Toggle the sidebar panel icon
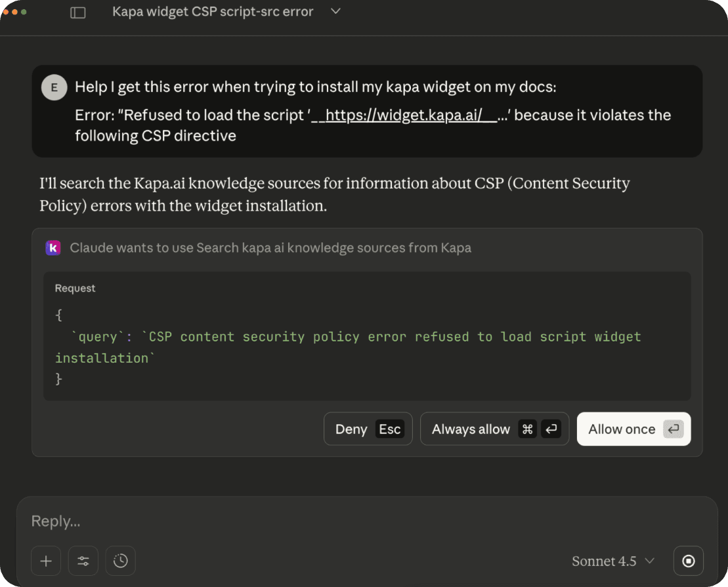 click(78, 12)
